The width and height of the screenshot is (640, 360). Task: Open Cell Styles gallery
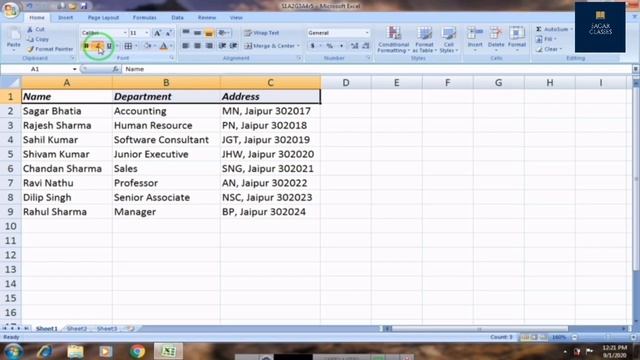[x=449, y=39]
